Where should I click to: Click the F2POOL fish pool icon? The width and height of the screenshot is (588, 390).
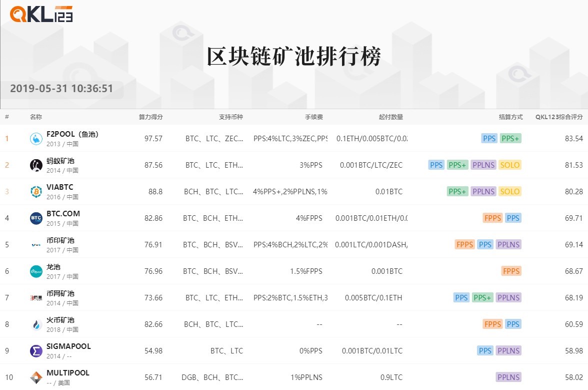36,139
